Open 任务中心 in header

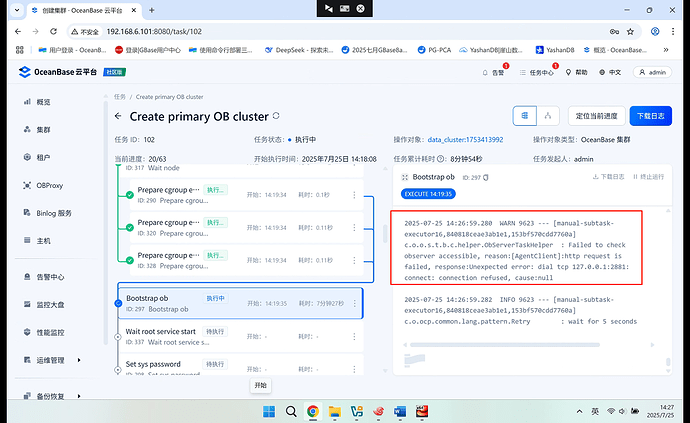coord(536,72)
